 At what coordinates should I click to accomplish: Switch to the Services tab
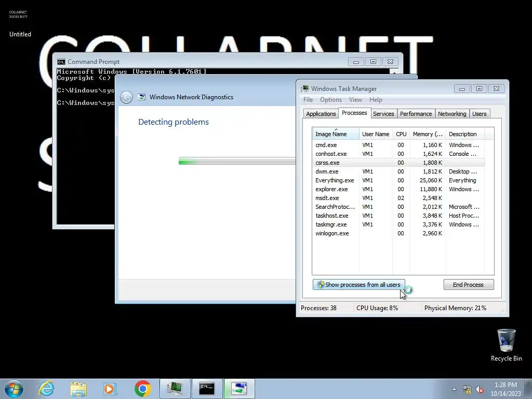[383, 114]
